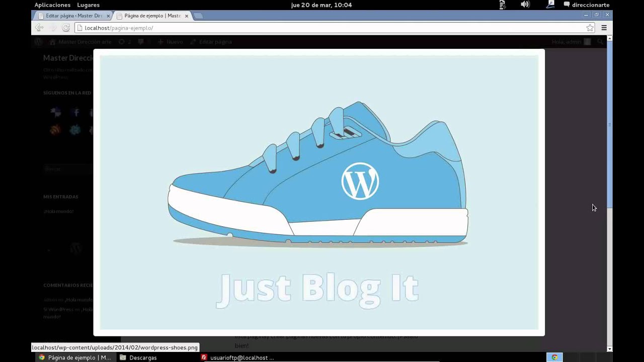
Task: Click the date and time clock
Action: click(321, 5)
